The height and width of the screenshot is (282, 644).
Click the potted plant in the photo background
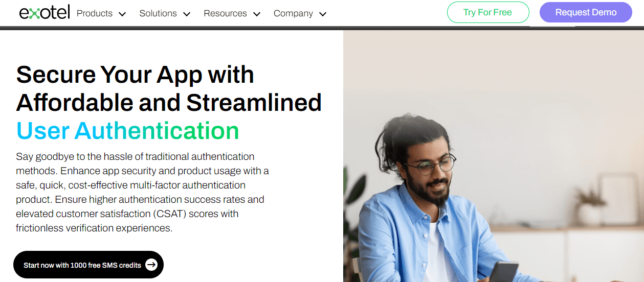(589, 204)
